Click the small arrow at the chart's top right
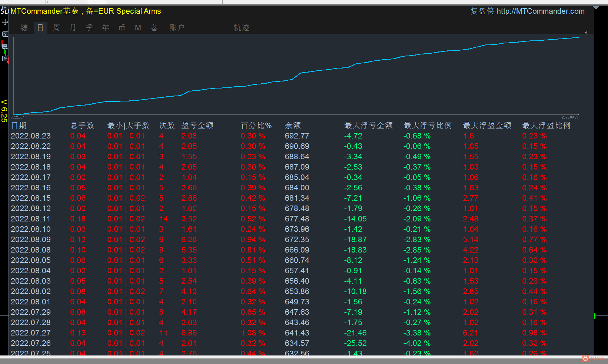Screen dimensions: 608x364 click(586, 33)
